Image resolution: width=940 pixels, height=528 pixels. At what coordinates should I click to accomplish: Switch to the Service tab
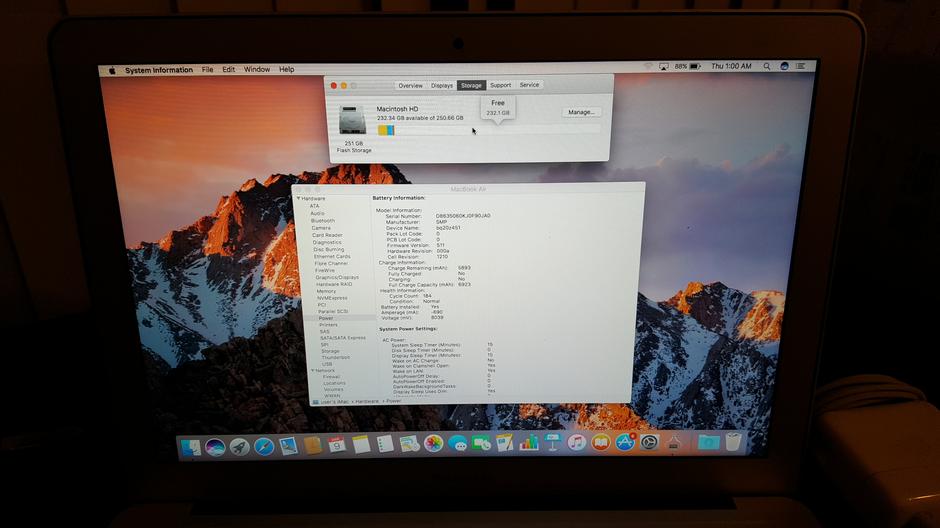pos(529,85)
